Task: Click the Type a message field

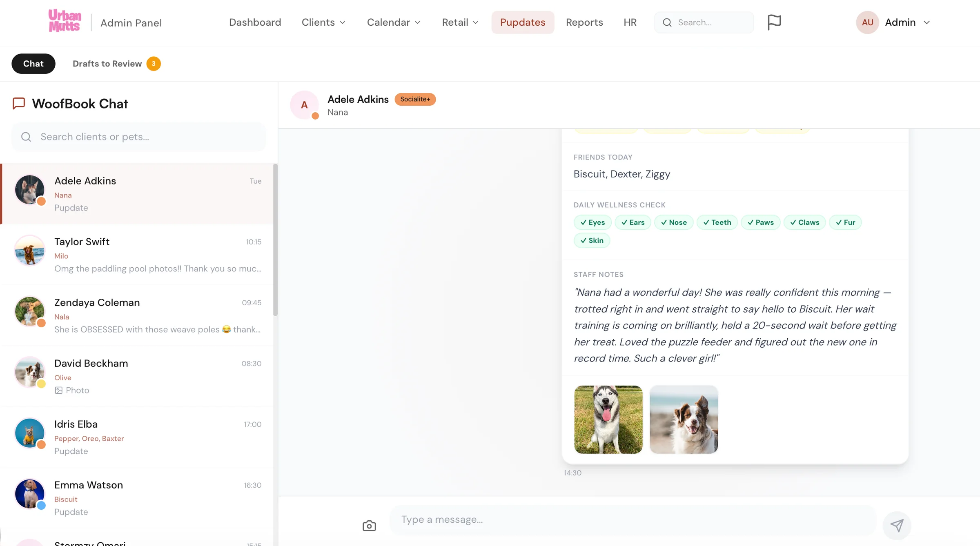Action: (633, 520)
